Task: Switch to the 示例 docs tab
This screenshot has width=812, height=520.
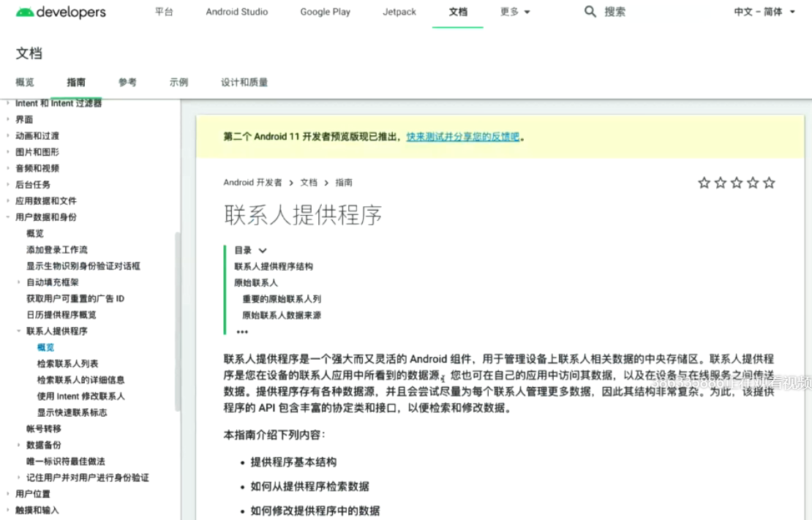Action: [178, 82]
